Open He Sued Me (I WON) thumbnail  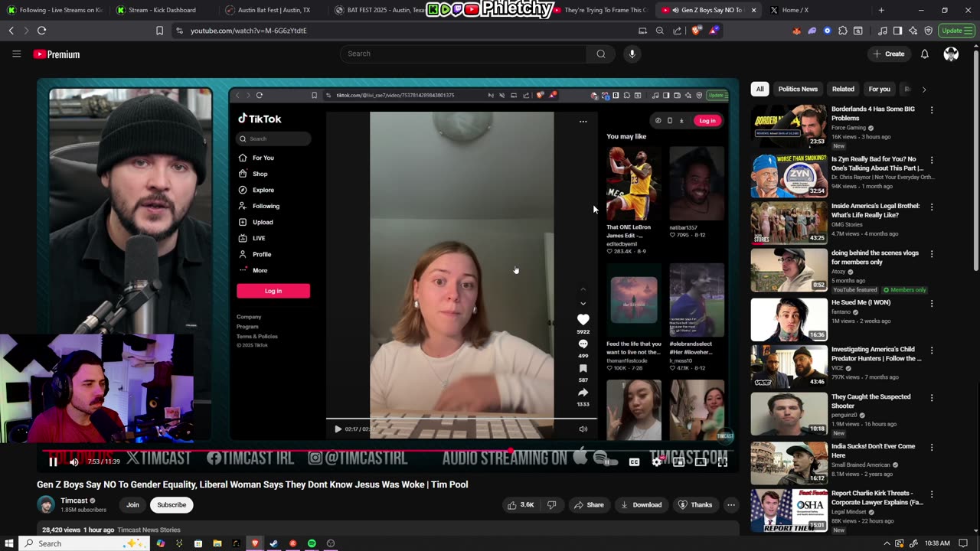click(x=789, y=319)
